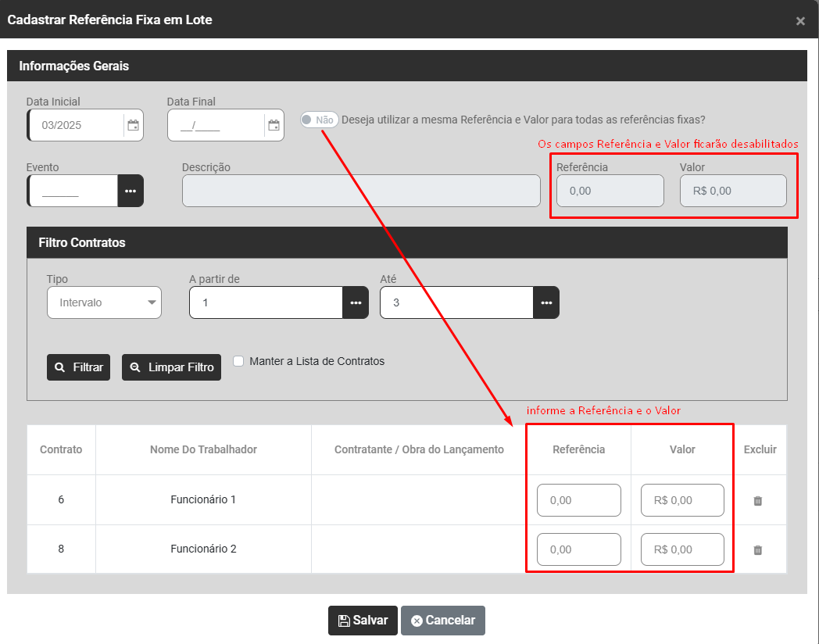Toggle the same Referência e Valor switch

click(319, 120)
